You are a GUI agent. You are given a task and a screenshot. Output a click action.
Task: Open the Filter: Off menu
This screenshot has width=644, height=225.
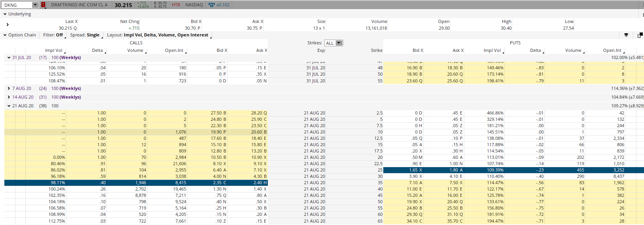[53, 35]
